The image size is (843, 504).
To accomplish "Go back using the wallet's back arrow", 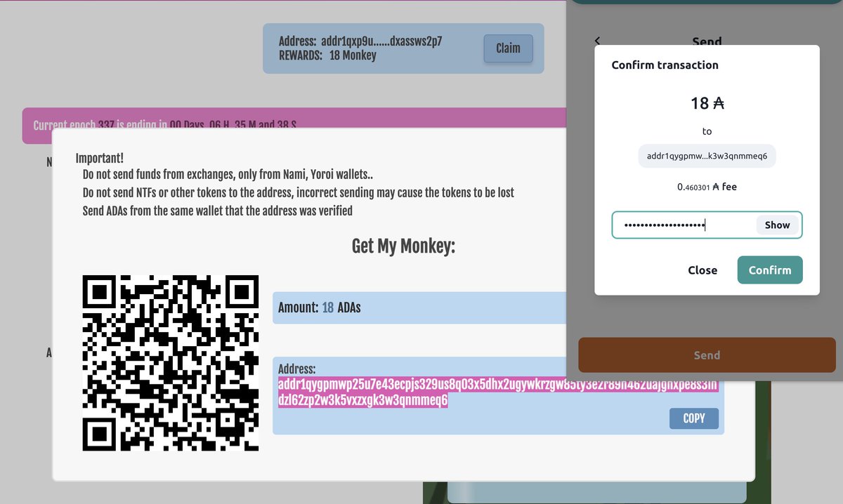I will (x=598, y=41).
